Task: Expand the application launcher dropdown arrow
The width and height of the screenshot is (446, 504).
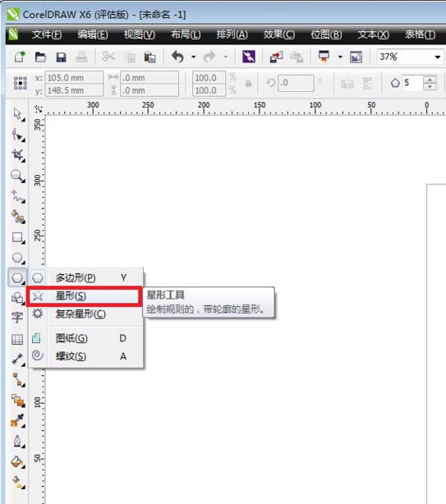Action: pyautogui.click(x=340, y=57)
